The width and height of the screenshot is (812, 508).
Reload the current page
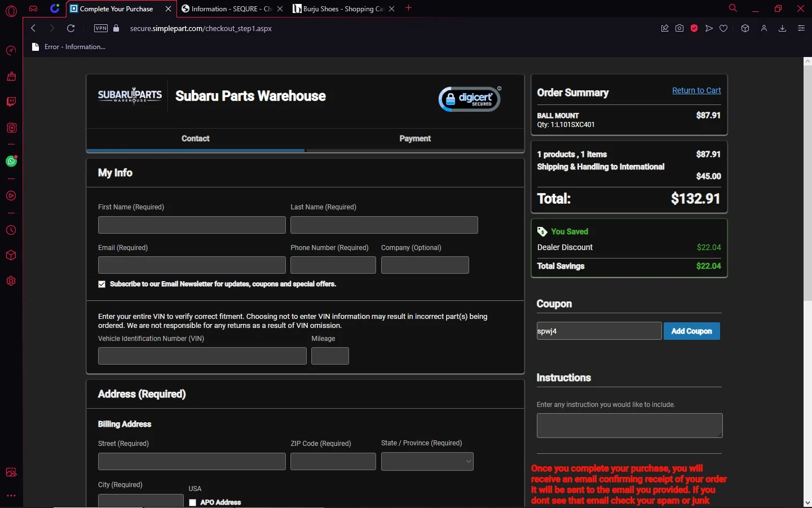pos(70,28)
